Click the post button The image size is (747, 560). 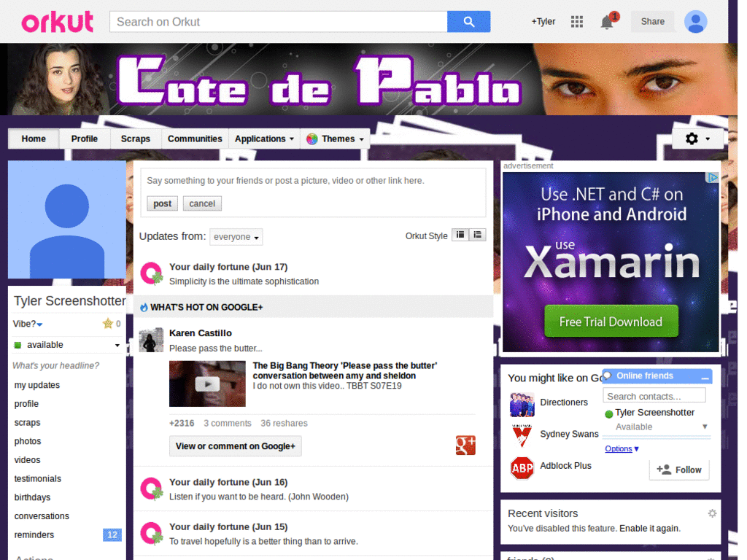[x=162, y=203]
